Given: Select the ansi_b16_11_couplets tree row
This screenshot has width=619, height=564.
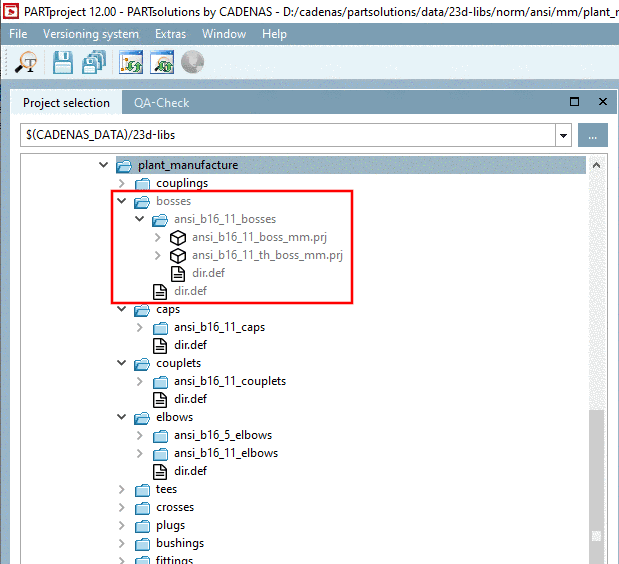Looking at the screenshot, I should 230,381.
